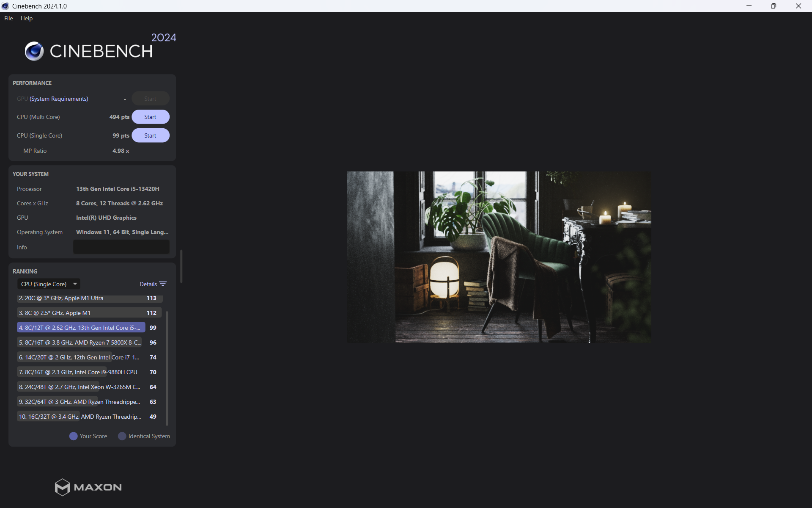The width and height of the screenshot is (812, 508).
Task: Minimize the Cinebench window
Action: 749,6
